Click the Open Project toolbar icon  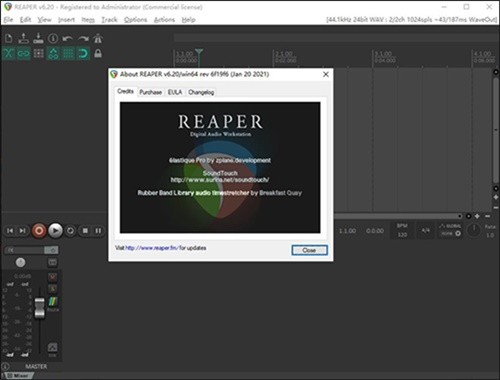click(x=23, y=38)
